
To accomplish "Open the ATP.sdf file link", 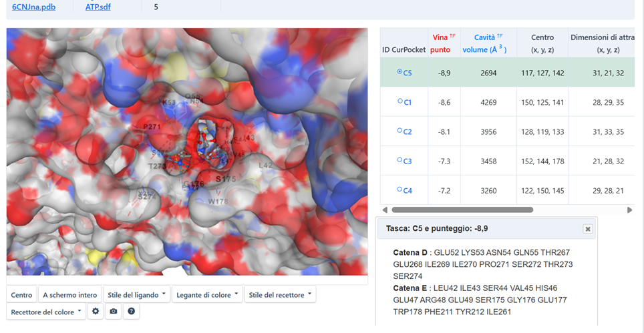I will 98,7.
